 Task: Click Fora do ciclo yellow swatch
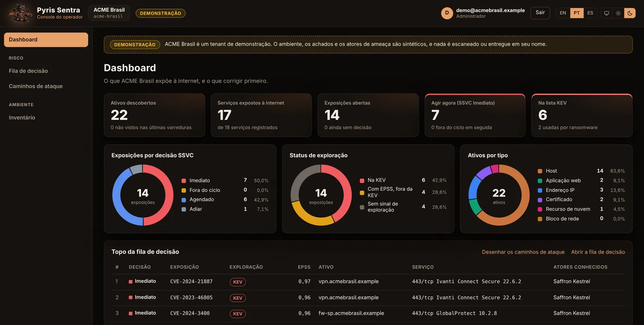point(184,191)
